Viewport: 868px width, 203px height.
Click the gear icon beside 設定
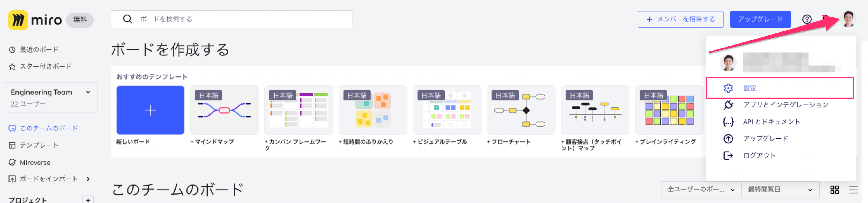click(728, 88)
